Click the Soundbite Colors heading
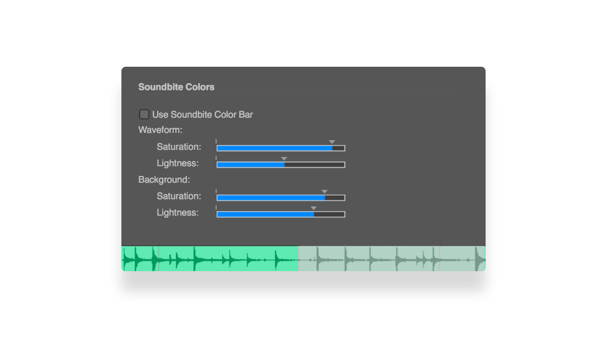The height and width of the screenshot is (364, 607). tap(176, 87)
